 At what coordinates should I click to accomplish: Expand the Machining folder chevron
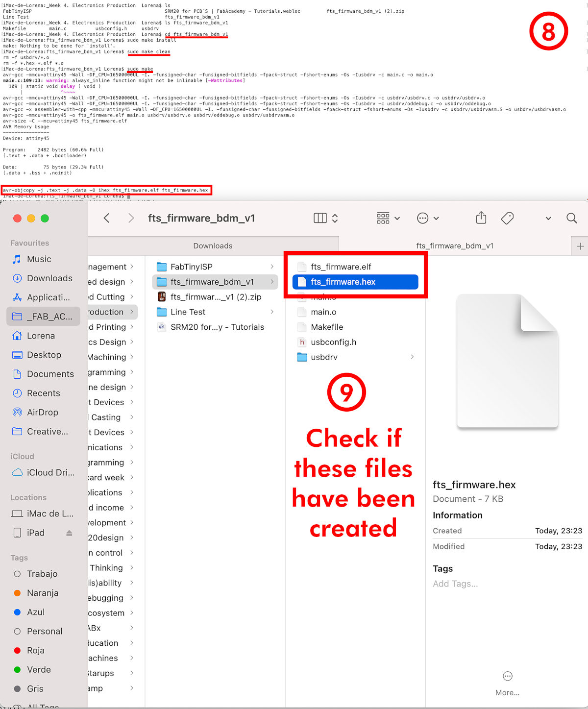point(132,357)
